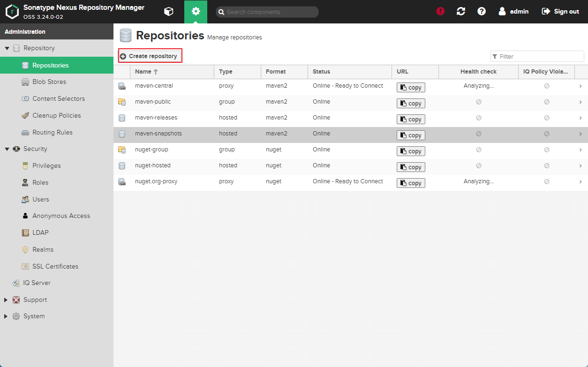
Task: Sort the table by Type column
Action: coord(238,72)
